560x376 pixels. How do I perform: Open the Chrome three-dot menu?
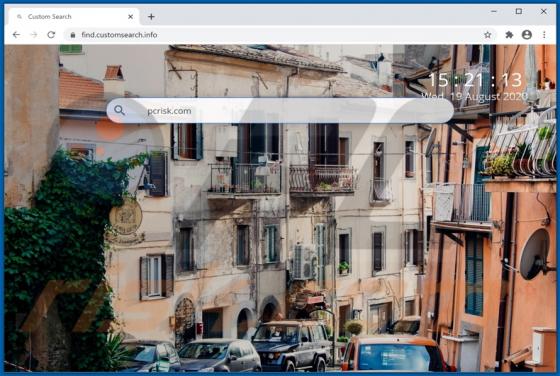click(544, 35)
